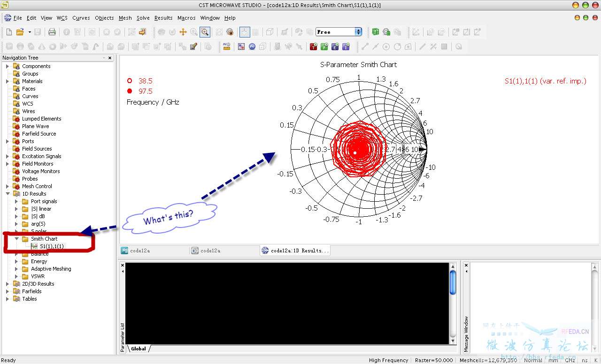Start the Frequency domain solver (F icon)
The image size is (601, 364).
pyautogui.click(x=324, y=46)
